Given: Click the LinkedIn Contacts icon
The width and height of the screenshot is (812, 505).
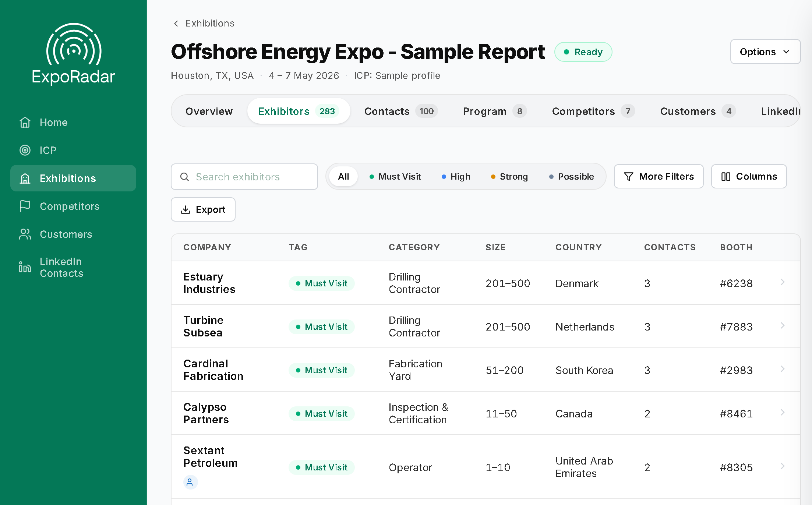Looking at the screenshot, I should point(25,267).
